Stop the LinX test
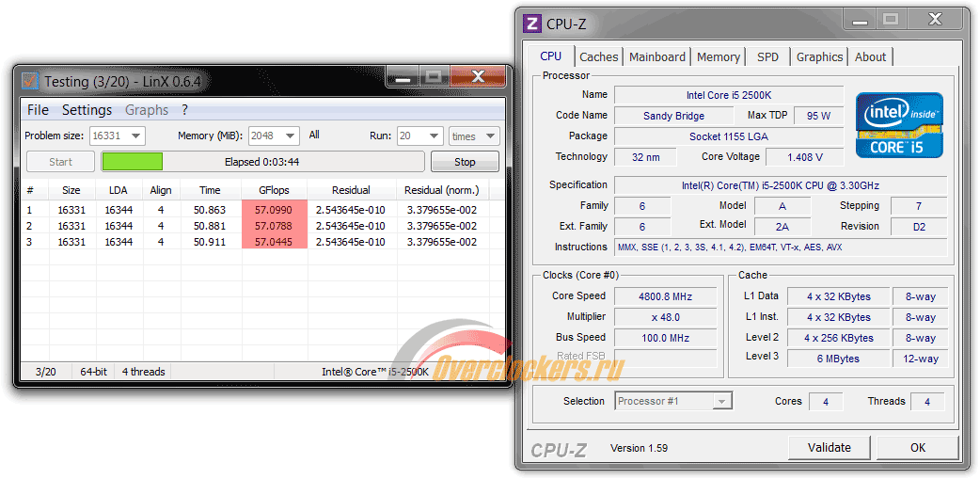The image size is (980, 479). pos(465,162)
